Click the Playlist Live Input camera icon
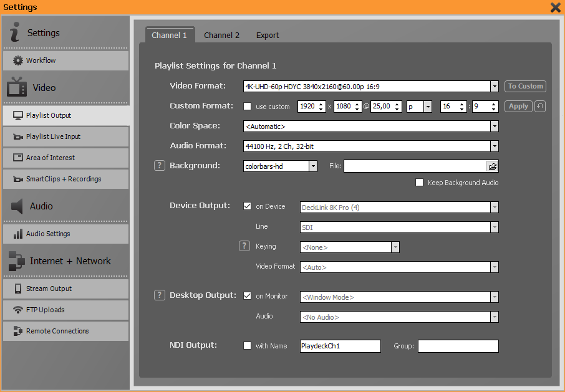Image resolution: width=565 pixels, height=392 pixels. tap(17, 136)
